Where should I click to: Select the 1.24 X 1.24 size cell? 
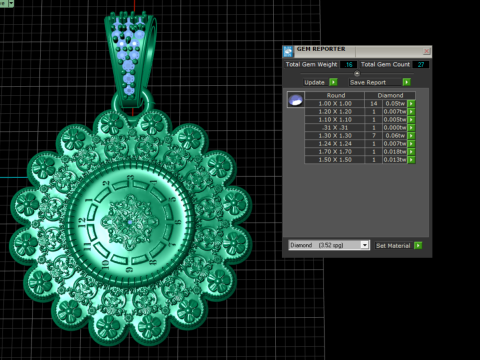coord(335,144)
